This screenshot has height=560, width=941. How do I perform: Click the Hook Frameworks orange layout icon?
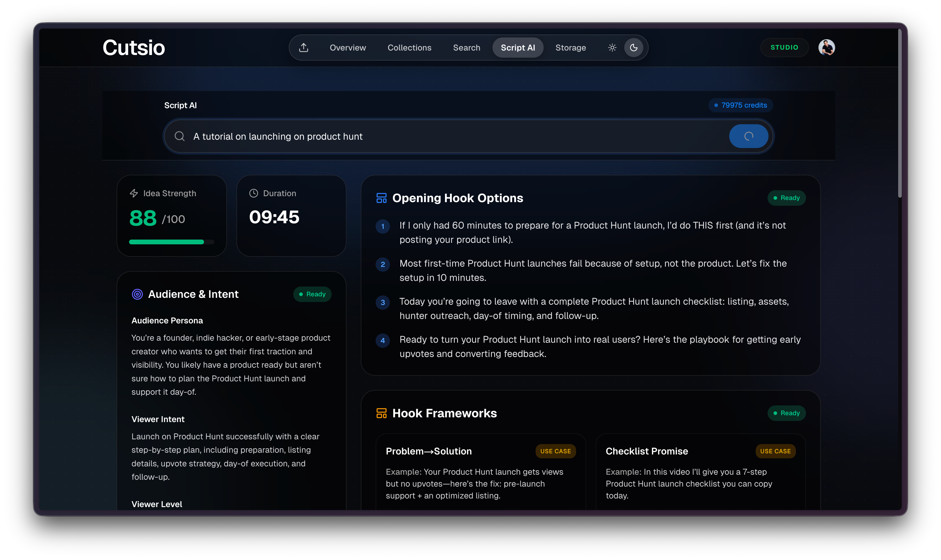click(381, 413)
